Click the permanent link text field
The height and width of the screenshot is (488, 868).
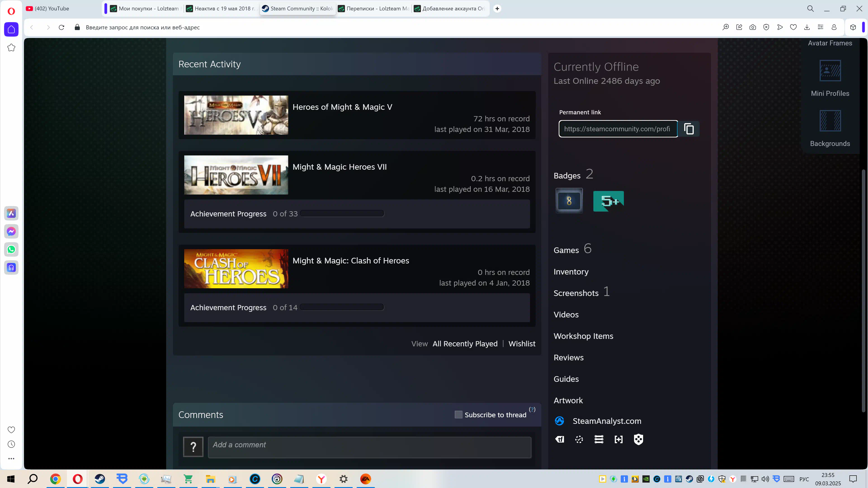pyautogui.click(x=618, y=129)
